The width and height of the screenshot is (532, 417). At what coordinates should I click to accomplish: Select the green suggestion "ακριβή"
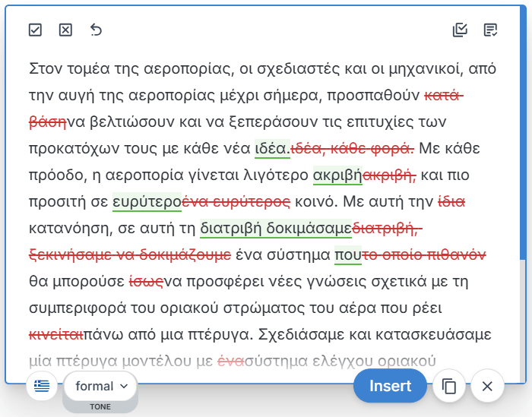coord(337,175)
